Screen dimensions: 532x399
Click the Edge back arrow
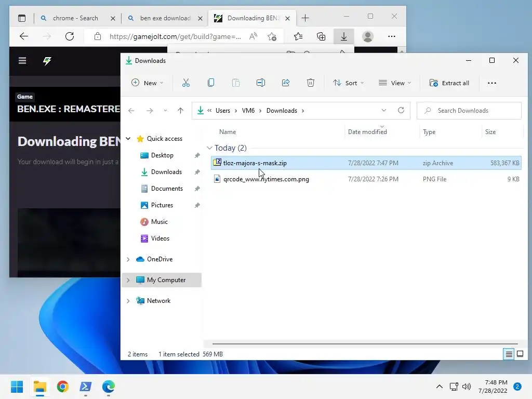[x=24, y=36]
